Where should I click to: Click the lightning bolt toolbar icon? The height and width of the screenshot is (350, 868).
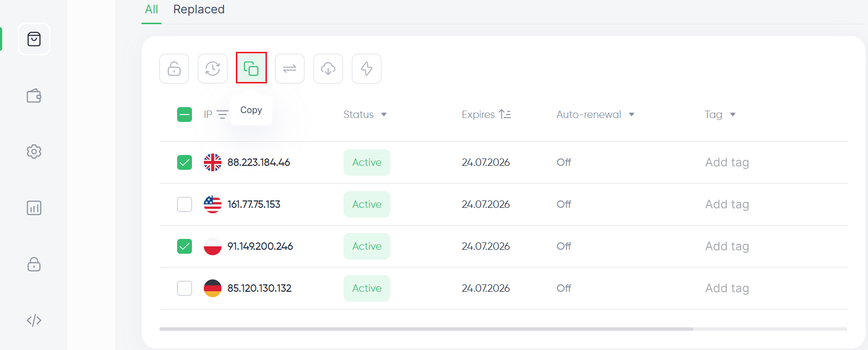[x=367, y=69]
